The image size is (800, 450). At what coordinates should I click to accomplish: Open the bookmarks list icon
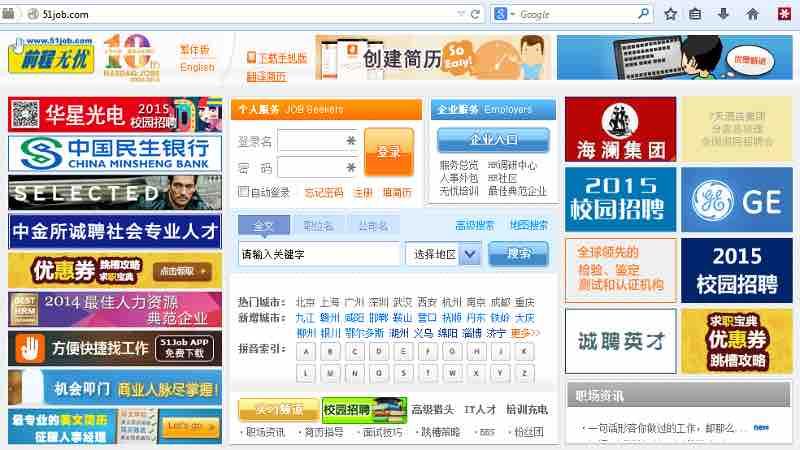[695, 14]
